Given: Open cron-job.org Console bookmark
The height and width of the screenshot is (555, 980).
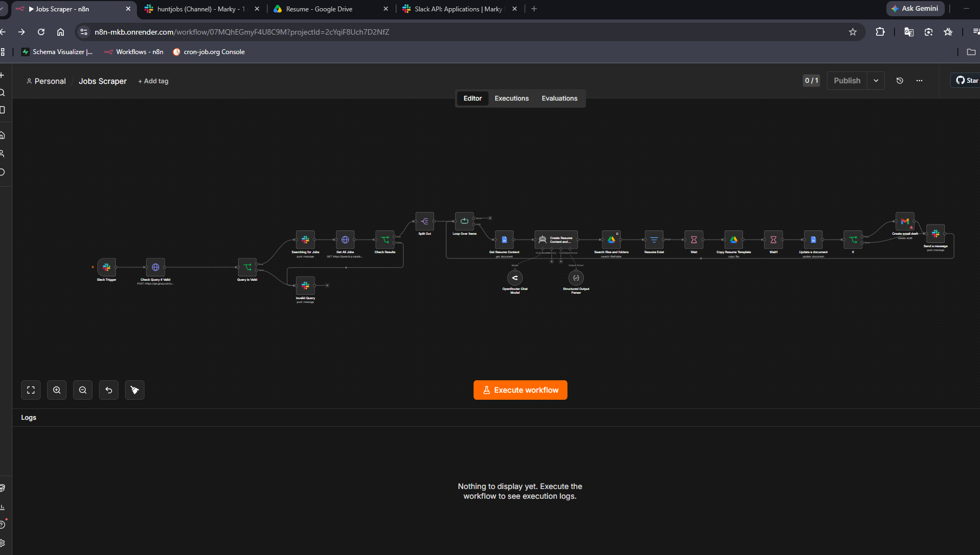Looking at the screenshot, I should pyautogui.click(x=208, y=52).
